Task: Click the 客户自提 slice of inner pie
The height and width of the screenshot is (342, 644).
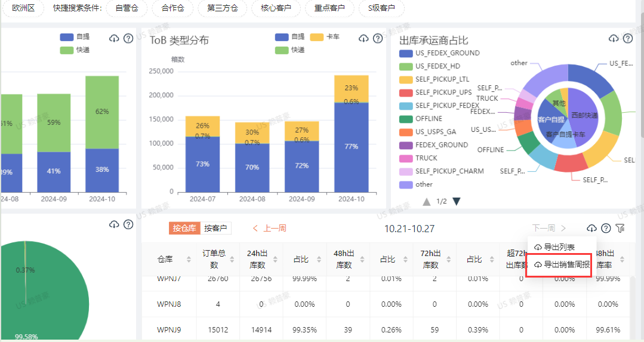Action: (x=551, y=119)
